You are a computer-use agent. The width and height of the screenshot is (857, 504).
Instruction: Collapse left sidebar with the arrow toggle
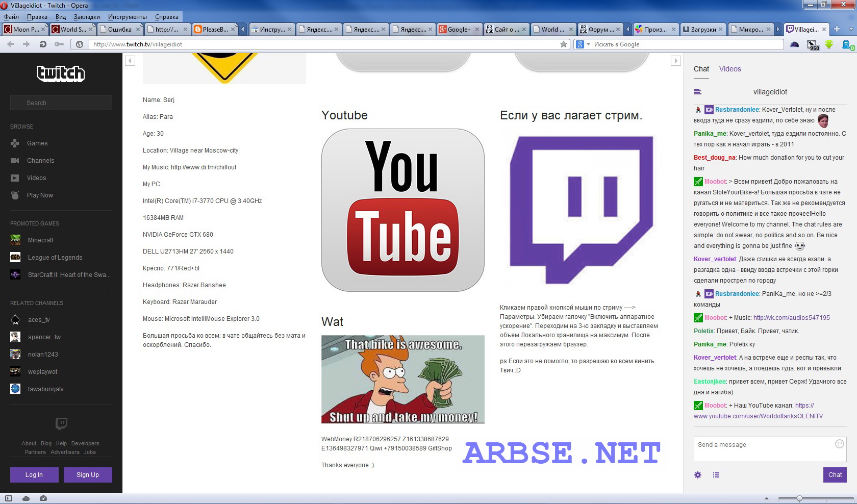coord(130,61)
